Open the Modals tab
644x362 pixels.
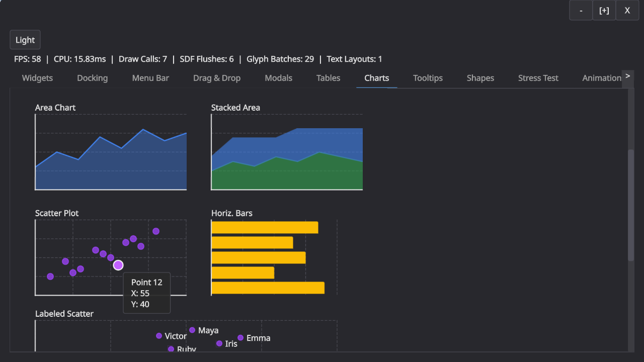pyautogui.click(x=278, y=78)
